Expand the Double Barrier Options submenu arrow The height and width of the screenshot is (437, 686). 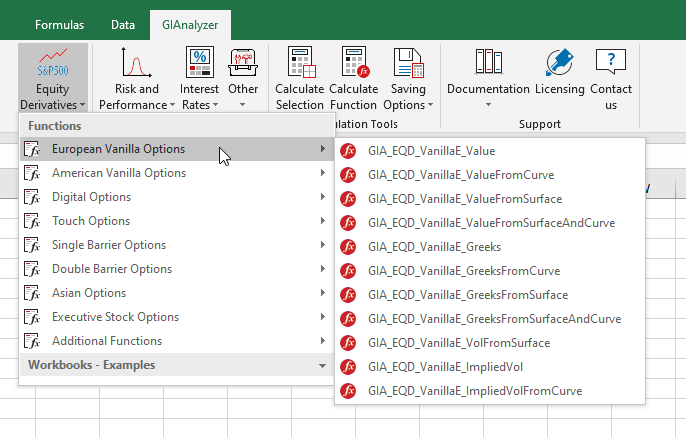point(322,269)
